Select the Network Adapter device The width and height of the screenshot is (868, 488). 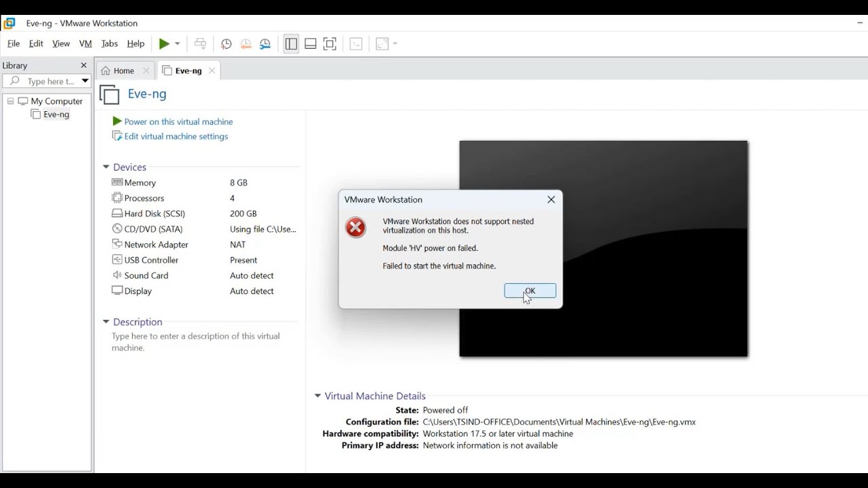(x=203, y=245)
